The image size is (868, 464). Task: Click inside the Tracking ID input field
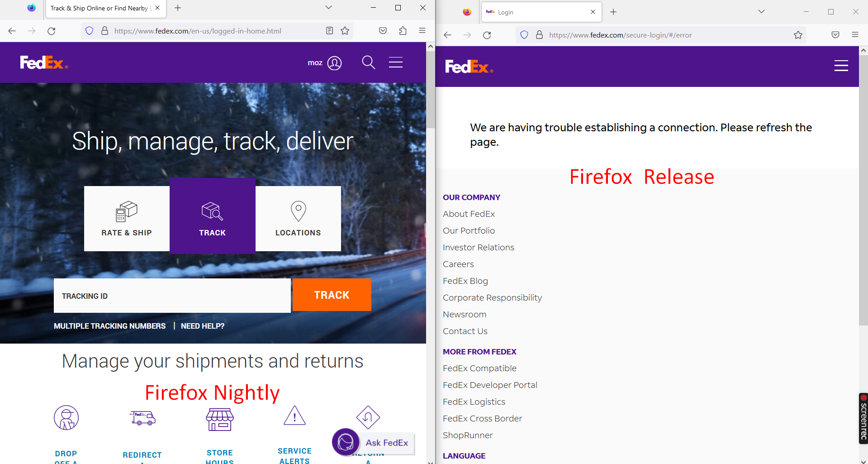coord(172,296)
